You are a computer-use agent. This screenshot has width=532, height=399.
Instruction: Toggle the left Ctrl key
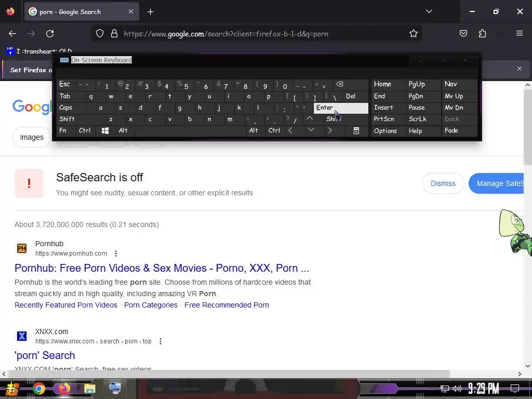tap(86, 130)
